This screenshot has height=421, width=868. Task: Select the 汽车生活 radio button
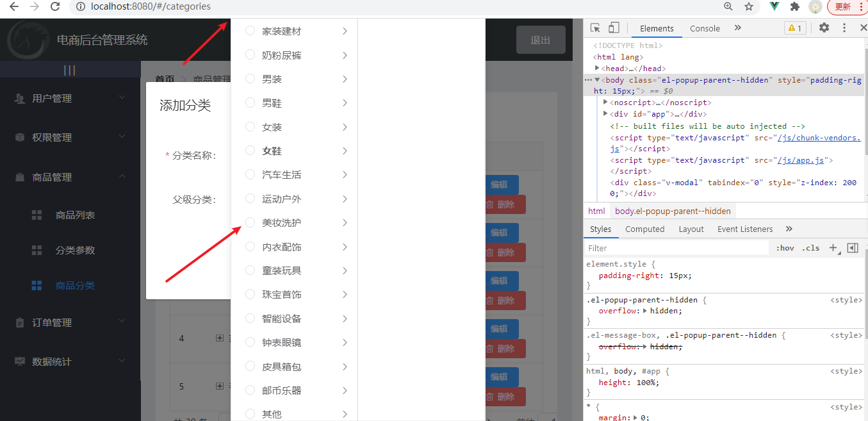click(250, 174)
